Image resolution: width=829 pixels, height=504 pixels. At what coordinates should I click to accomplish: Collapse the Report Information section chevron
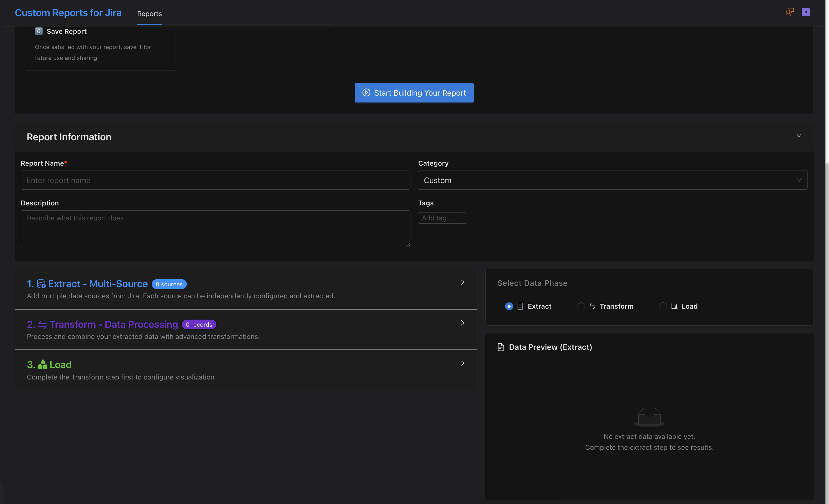[x=799, y=136]
